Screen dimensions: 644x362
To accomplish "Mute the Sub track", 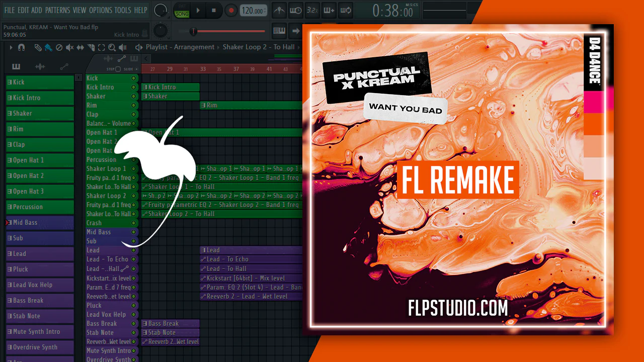I will [133, 241].
